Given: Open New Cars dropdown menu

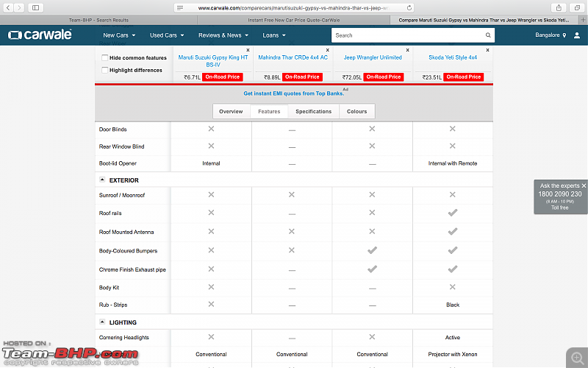Looking at the screenshot, I should click(119, 35).
